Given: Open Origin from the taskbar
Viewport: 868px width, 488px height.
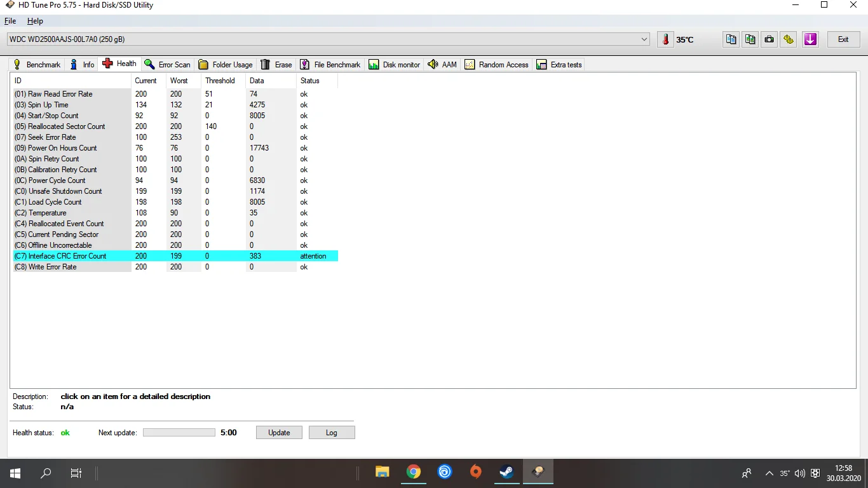Looking at the screenshot, I should pos(476,472).
